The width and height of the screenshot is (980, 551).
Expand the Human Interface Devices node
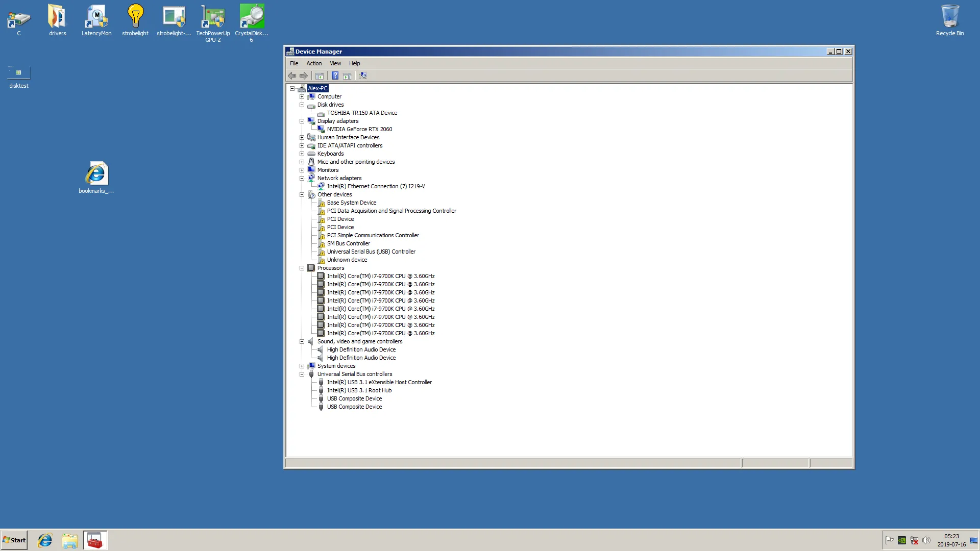[x=302, y=138]
